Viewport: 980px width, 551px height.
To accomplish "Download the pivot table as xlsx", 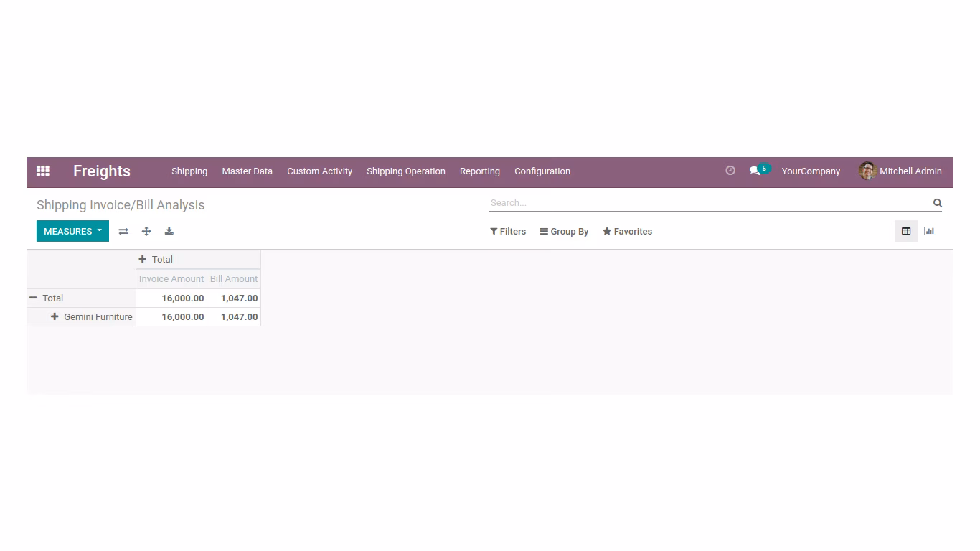I will pos(169,231).
